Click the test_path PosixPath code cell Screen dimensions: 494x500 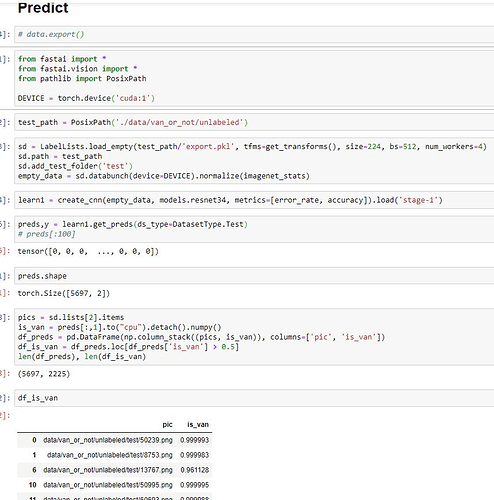pos(254,122)
